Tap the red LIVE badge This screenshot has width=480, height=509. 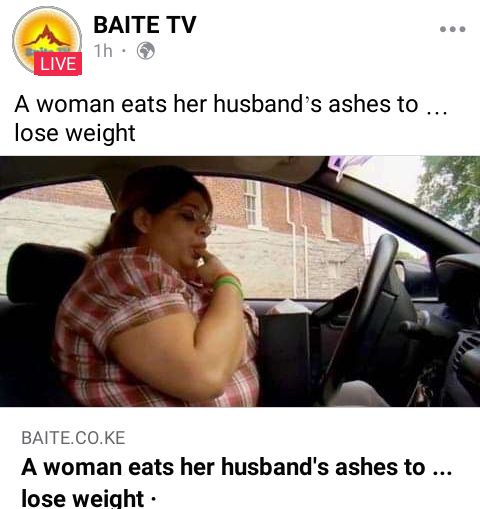[58, 63]
